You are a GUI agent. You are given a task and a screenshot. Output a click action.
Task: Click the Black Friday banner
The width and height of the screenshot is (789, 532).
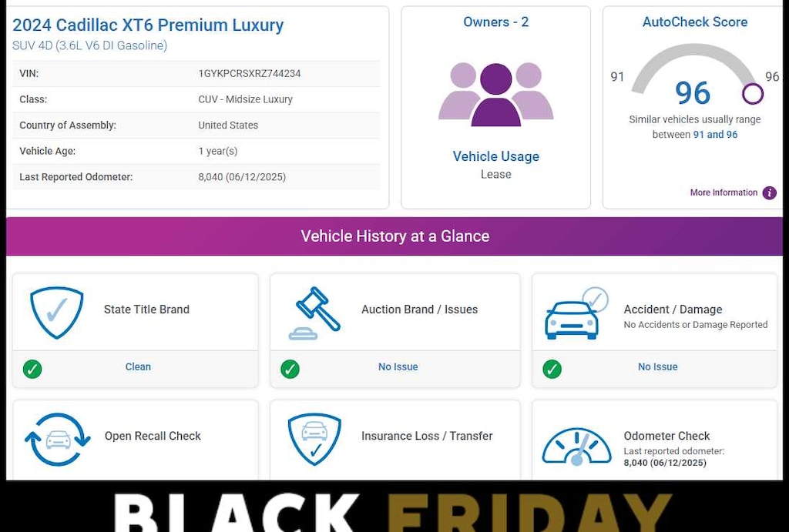394,508
